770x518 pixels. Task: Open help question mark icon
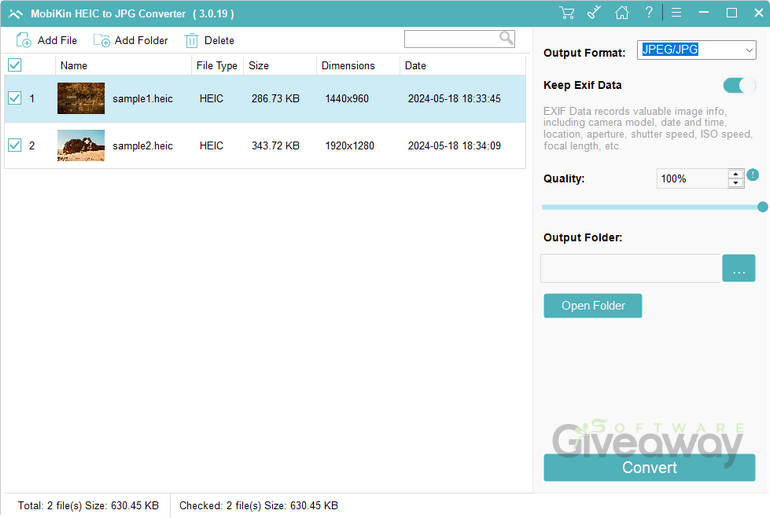click(649, 13)
